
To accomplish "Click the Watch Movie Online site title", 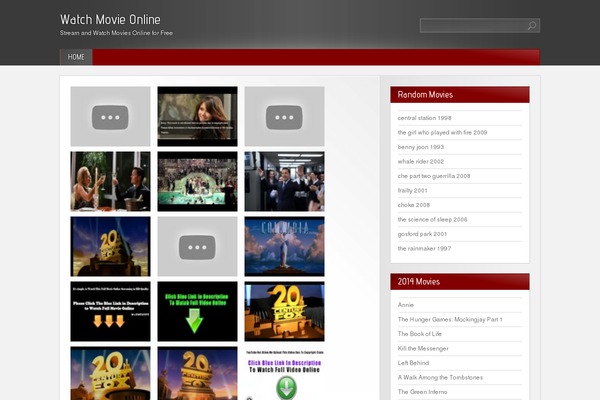I will pos(110,20).
